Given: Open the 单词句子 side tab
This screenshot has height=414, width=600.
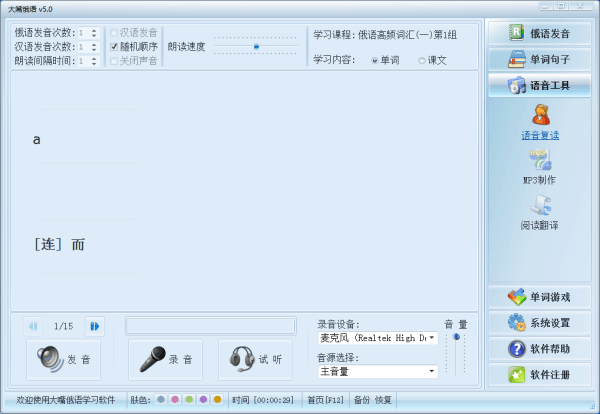Looking at the screenshot, I should pos(540,59).
